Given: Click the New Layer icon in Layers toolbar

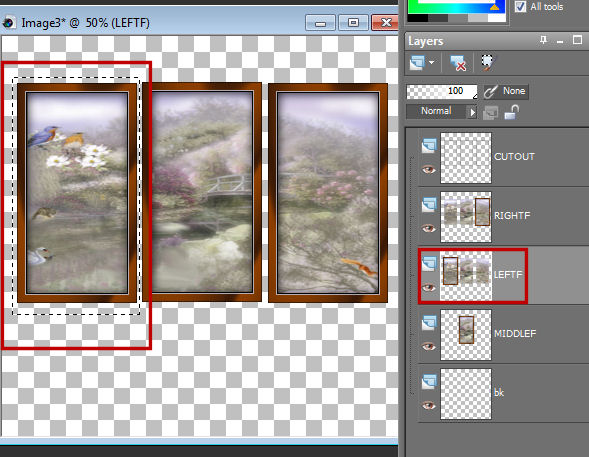Looking at the screenshot, I should (417, 63).
